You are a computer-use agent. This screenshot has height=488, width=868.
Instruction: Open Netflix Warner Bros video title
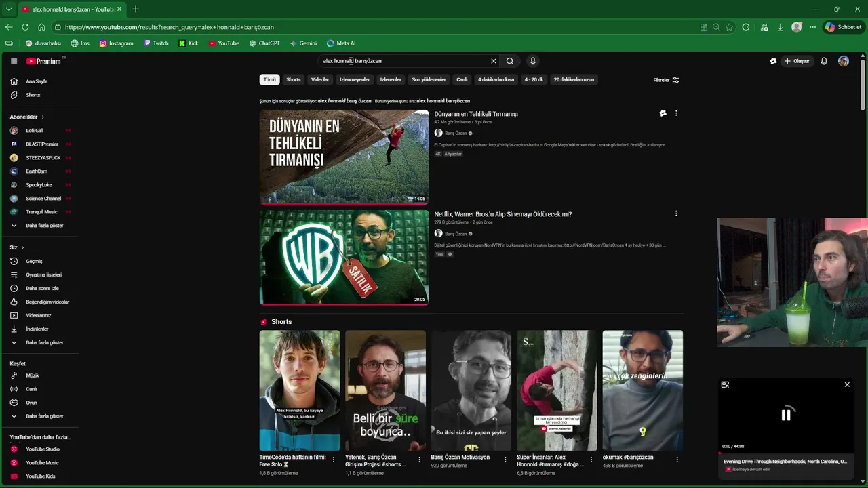coord(503,214)
